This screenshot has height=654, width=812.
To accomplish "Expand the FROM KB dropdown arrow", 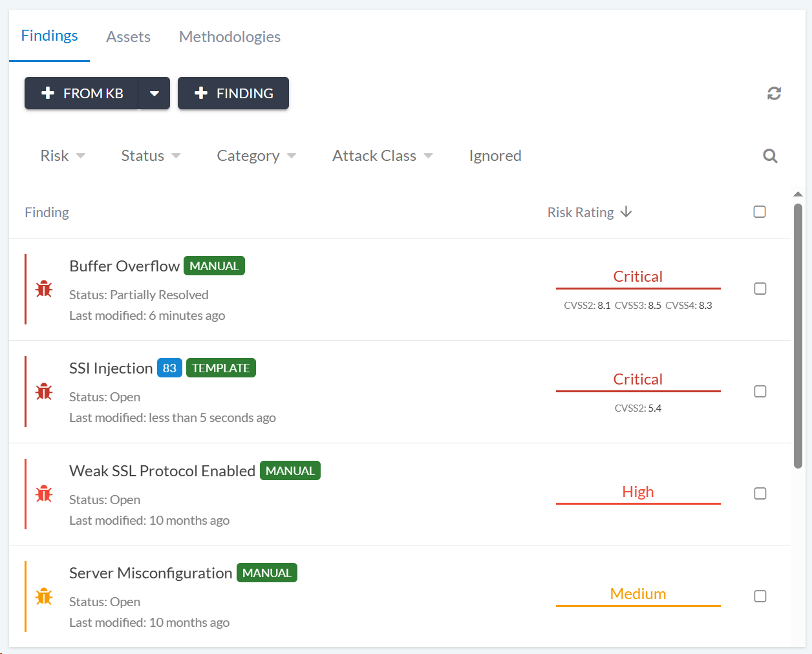I will 155,94.
